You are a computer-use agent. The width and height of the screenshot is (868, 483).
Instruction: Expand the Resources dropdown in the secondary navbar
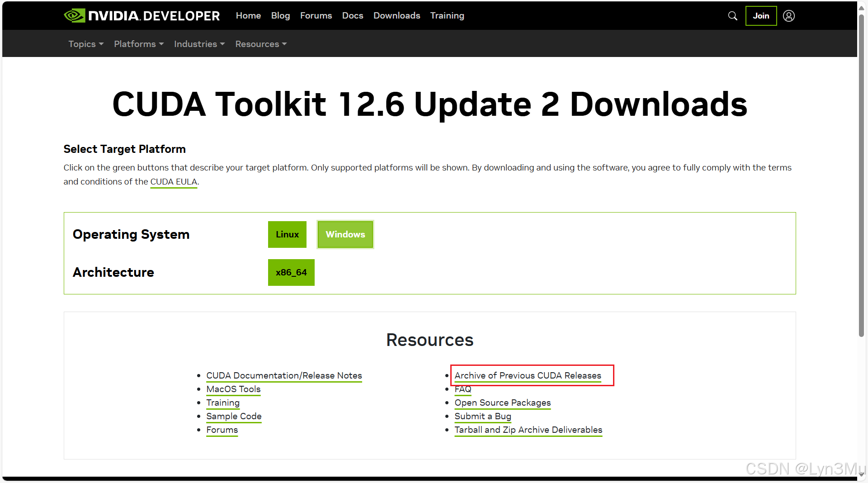tap(261, 44)
